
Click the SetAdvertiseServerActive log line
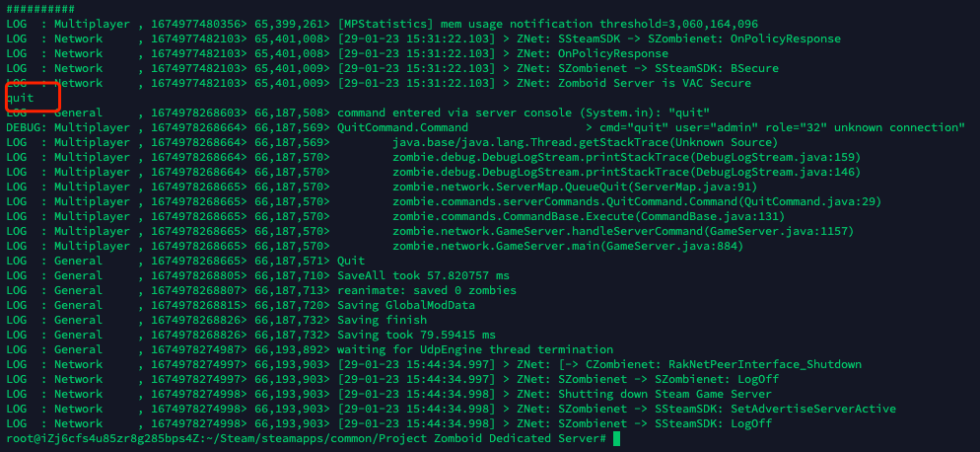(x=452, y=409)
